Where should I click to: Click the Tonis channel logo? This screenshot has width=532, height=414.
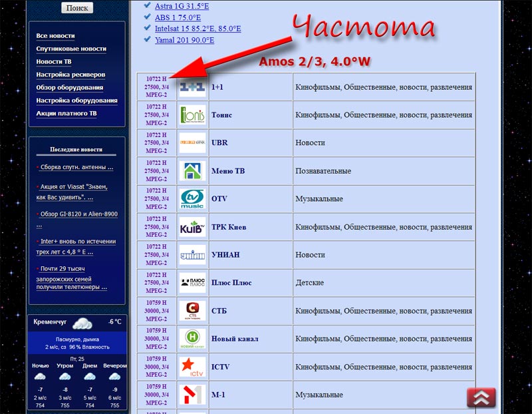coord(192,114)
